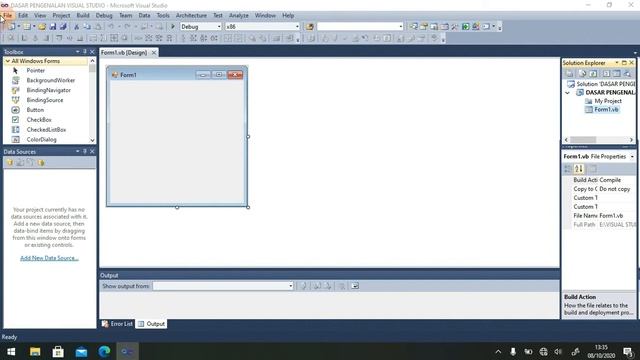Image resolution: width=640 pixels, height=360 pixels.
Task: Select Button control in Toolbox
Action: [35, 110]
